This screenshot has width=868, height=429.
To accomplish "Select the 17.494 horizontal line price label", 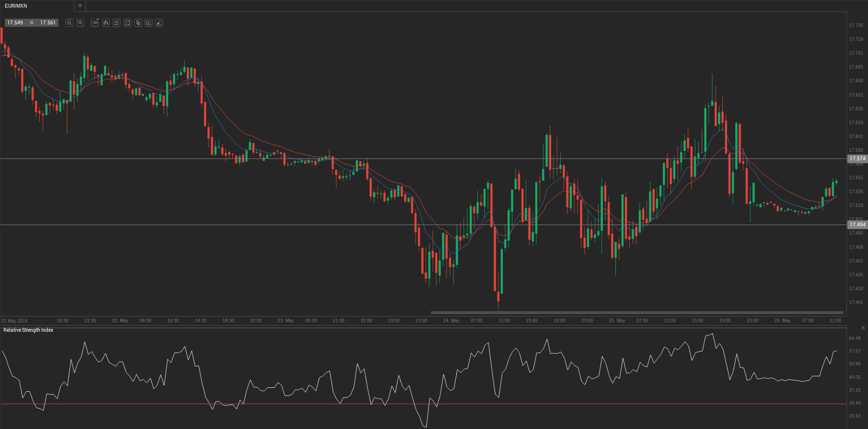I will (x=857, y=225).
